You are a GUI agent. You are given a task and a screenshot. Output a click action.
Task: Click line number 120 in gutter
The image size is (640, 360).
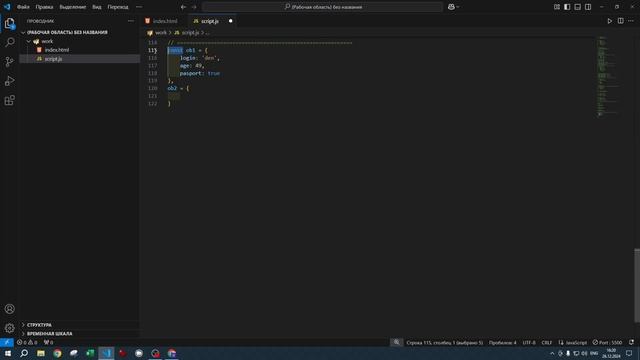[153, 88]
